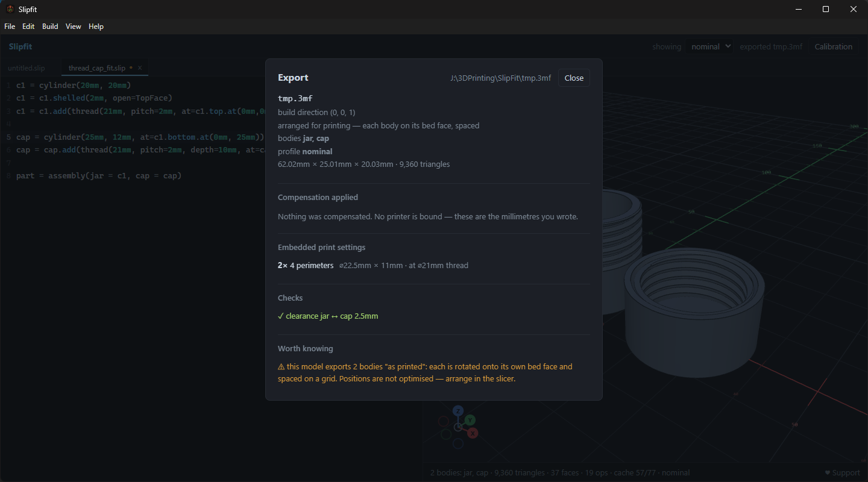868x482 pixels.
Task: Open the Calibration panel
Action: point(833,46)
